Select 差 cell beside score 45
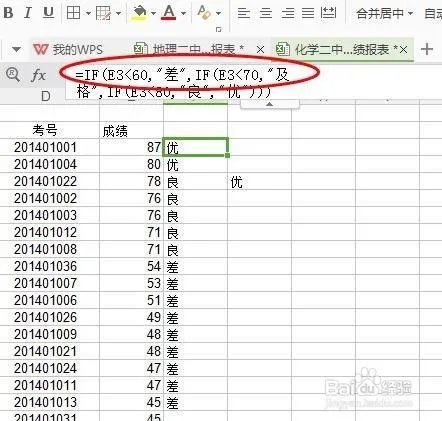Image resolution: width=442 pixels, height=421 pixels. click(x=195, y=402)
